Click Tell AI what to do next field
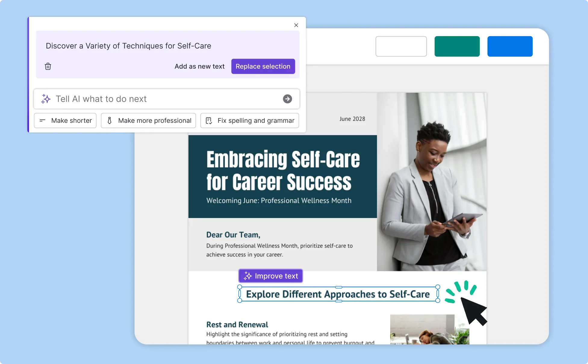Image resolution: width=588 pixels, height=364 pixels. (x=166, y=99)
